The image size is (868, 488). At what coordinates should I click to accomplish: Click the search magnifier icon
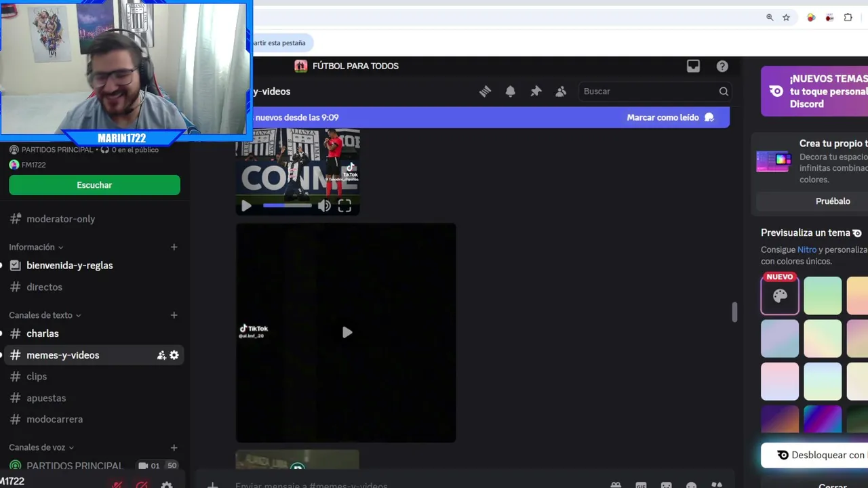coord(724,91)
